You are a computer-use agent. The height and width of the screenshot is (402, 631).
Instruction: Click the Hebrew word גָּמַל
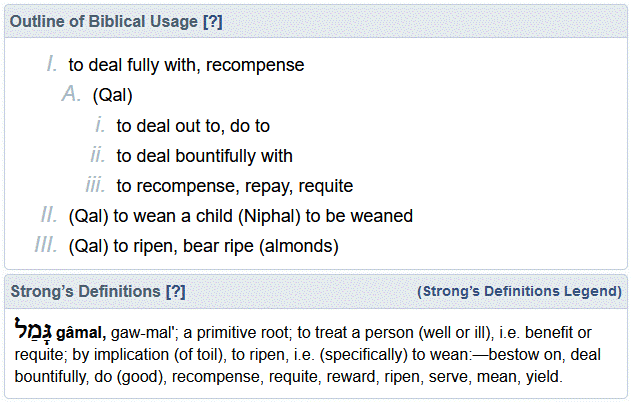coord(33,329)
